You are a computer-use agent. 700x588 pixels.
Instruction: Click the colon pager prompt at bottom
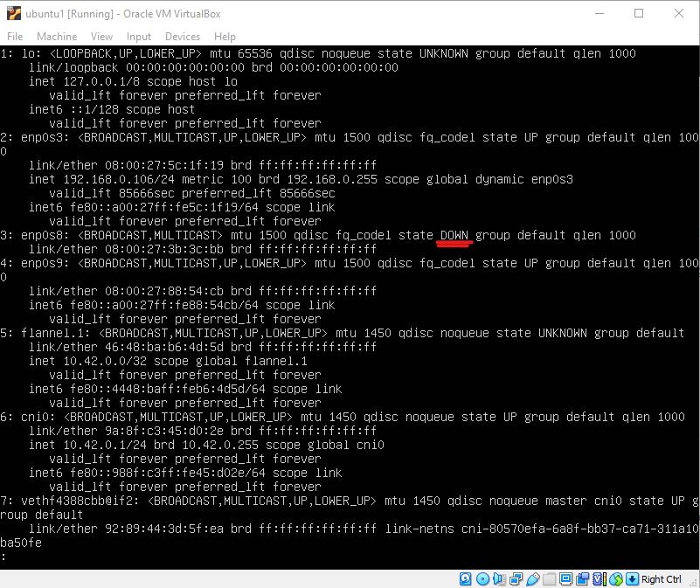click(3, 557)
